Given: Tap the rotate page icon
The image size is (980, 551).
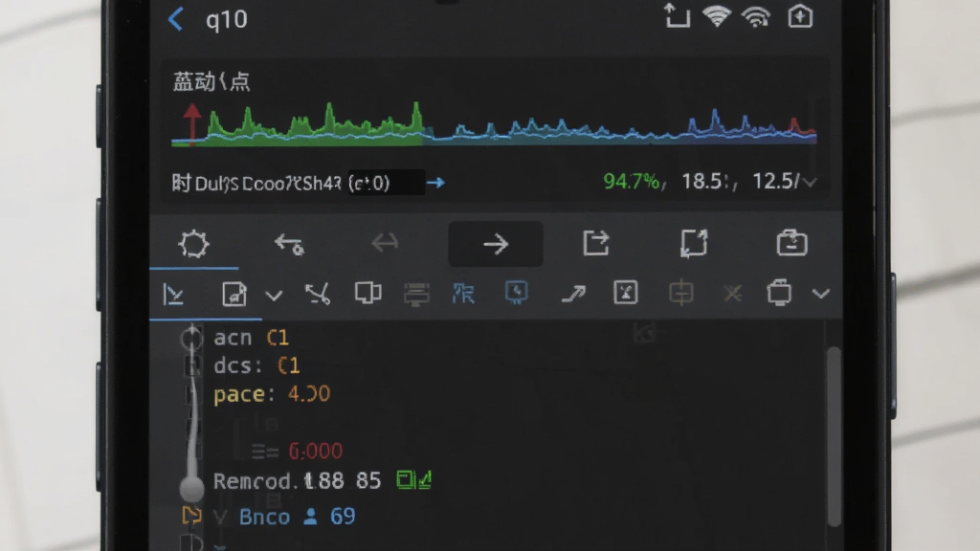Looking at the screenshot, I should tap(694, 243).
